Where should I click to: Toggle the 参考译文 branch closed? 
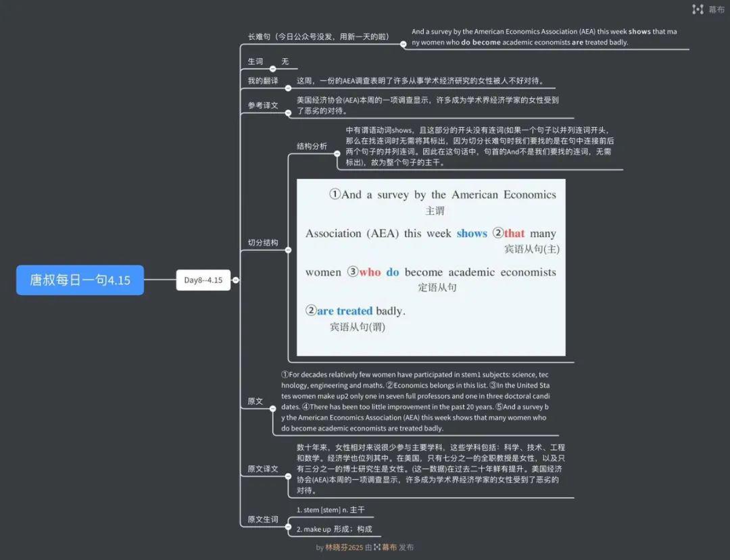click(x=287, y=111)
